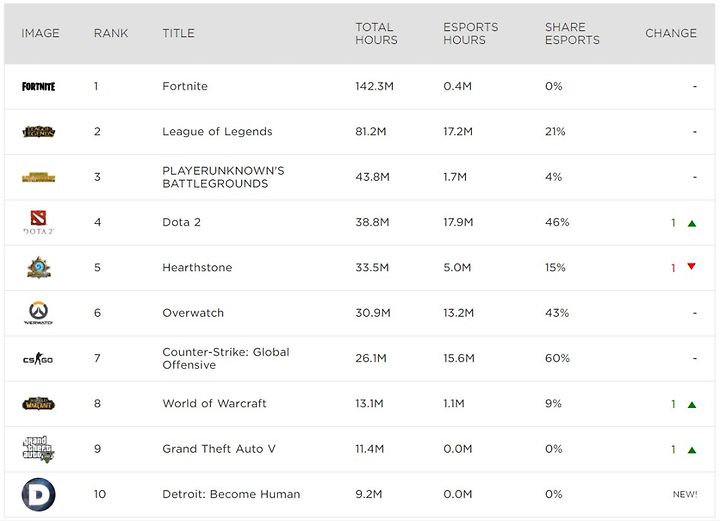The height and width of the screenshot is (521, 720).
Task: Click the 11.4M total hours value
Action: pyautogui.click(x=369, y=449)
